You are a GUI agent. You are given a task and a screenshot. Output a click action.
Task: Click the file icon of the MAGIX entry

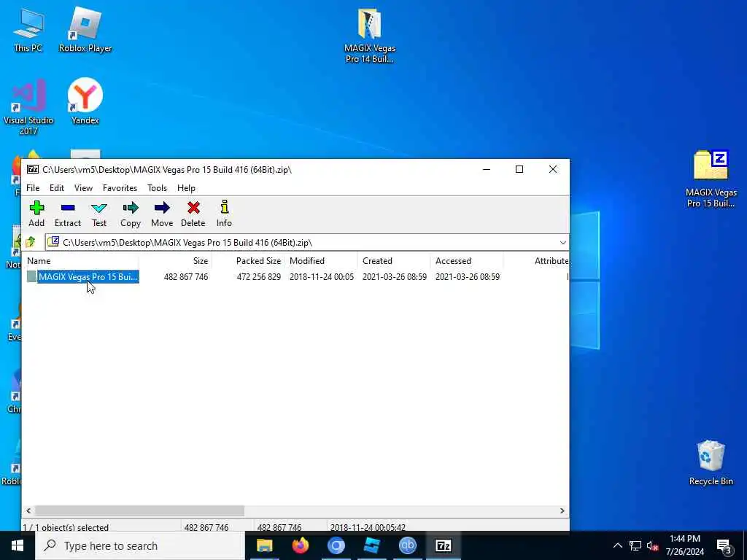(x=31, y=276)
